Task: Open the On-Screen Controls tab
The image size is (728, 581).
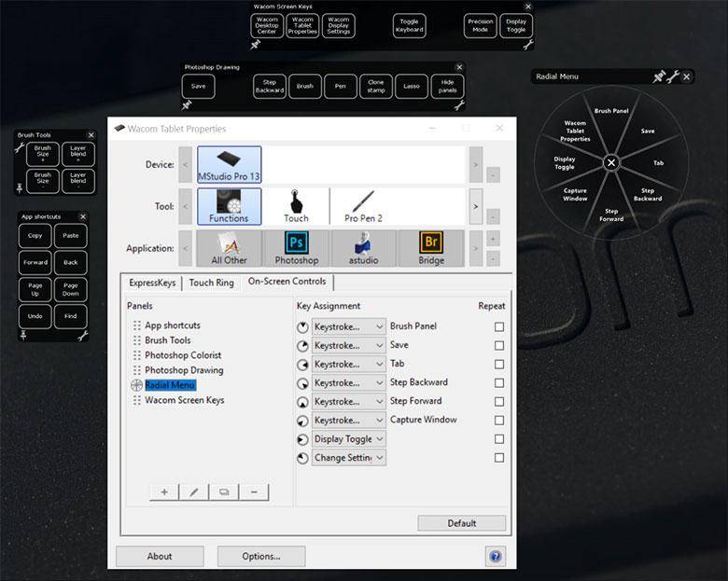Action: 287,282
